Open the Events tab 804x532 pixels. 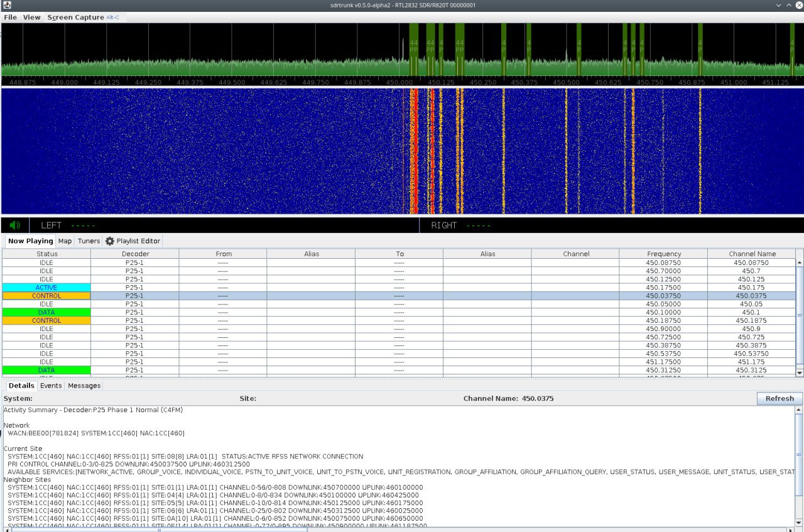51,386
